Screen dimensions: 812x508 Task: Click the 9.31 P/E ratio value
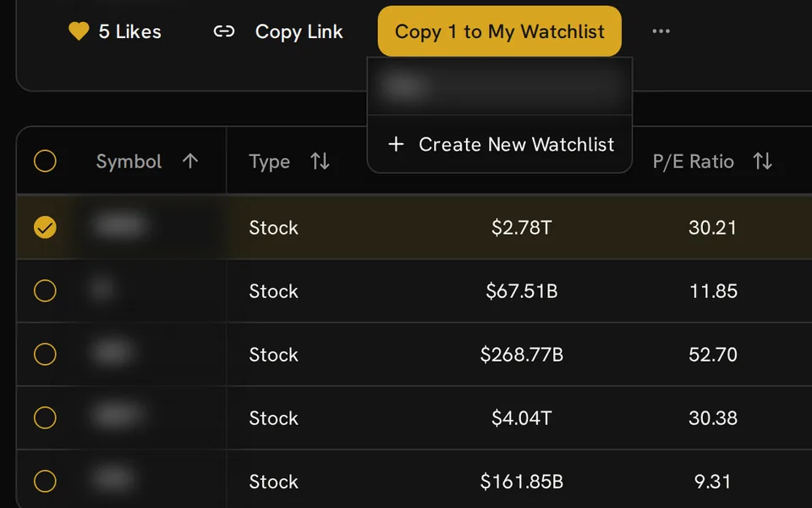pos(712,482)
